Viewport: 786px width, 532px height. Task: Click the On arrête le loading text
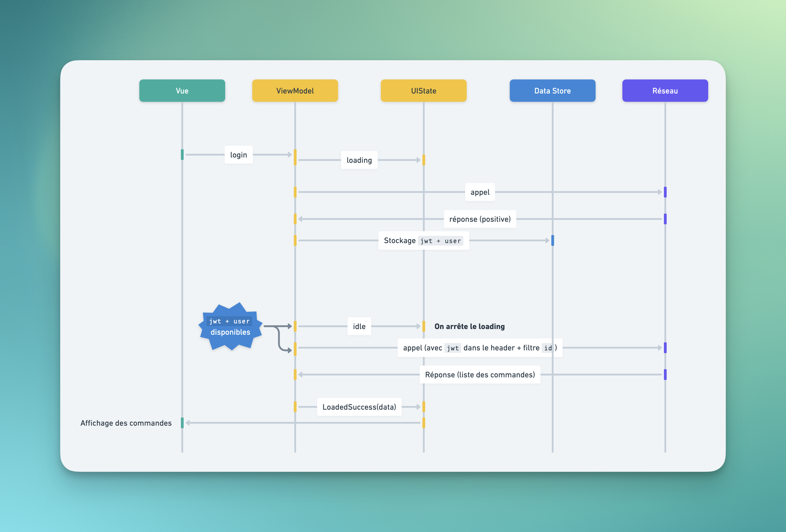pos(469,326)
